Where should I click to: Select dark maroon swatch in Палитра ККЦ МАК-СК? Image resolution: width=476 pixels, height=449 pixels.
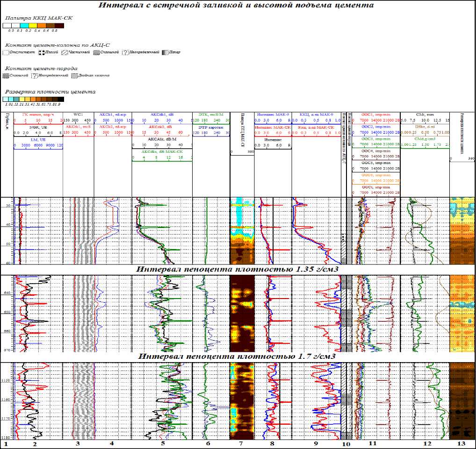point(59,26)
